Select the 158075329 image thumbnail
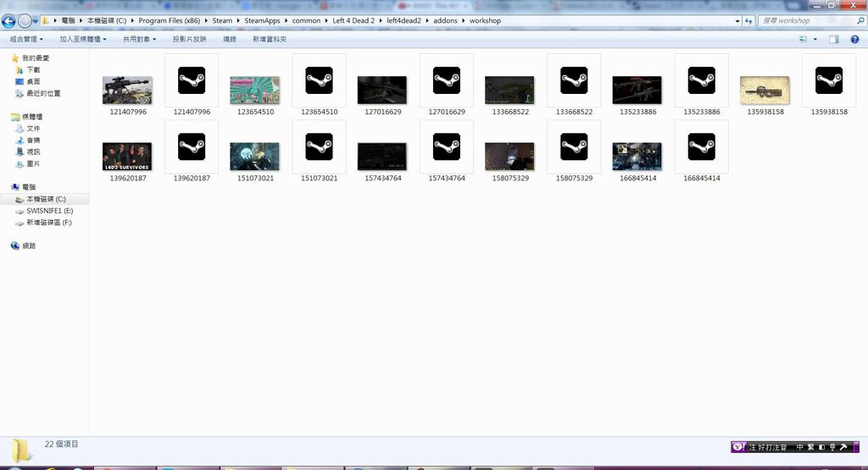The height and width of the screenshot is (470, 868). pyautogui.click(x=509, y=157)
